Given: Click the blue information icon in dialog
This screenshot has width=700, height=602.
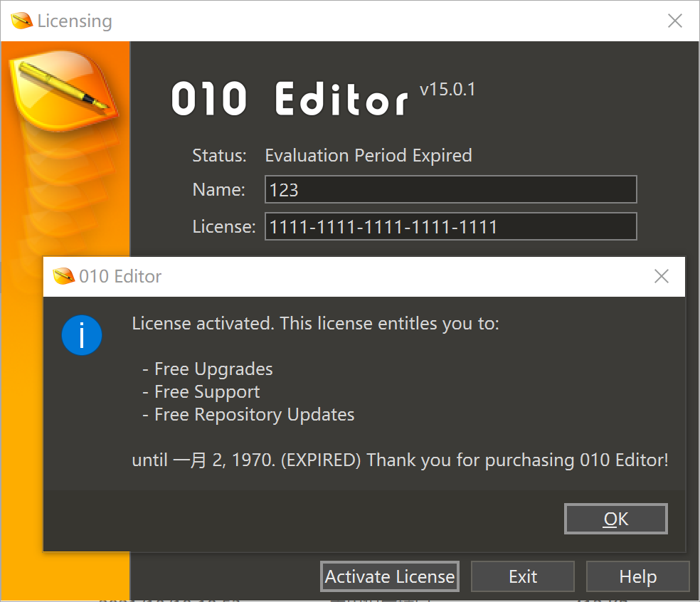Looking at the screenshot, I should pos(82,335).
